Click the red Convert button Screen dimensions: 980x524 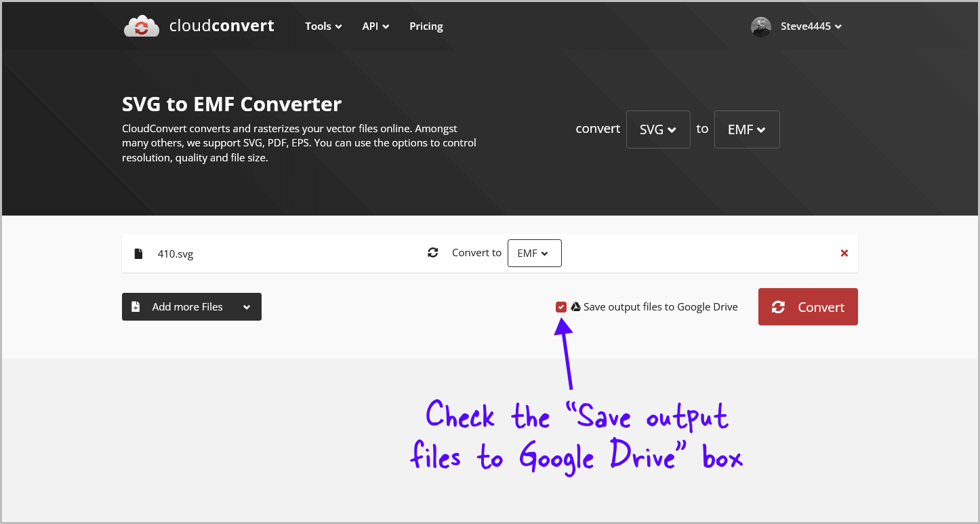[808, 307]
